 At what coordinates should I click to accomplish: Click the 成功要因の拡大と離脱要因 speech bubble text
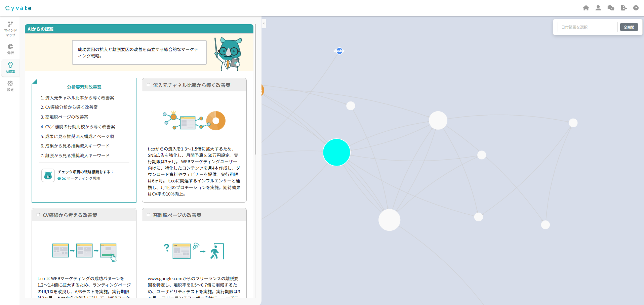138,53
